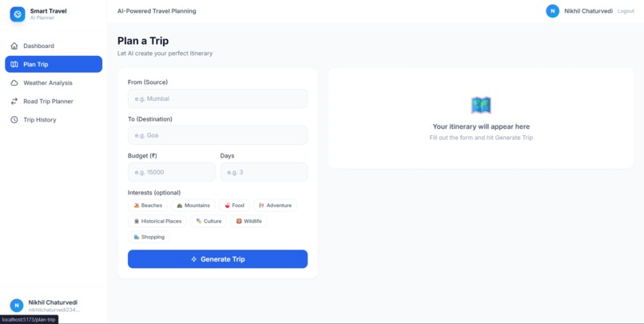Toggle the Shopping interest chip
The height and width of the screenshot is (324, 644).
(149, 237)
